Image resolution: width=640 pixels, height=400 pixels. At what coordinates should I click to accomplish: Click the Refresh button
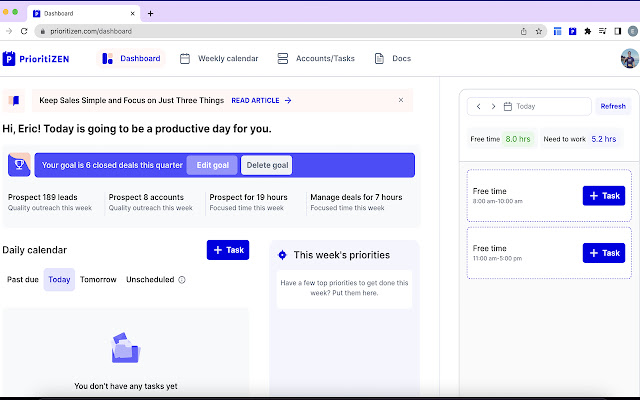click(613, 107)
